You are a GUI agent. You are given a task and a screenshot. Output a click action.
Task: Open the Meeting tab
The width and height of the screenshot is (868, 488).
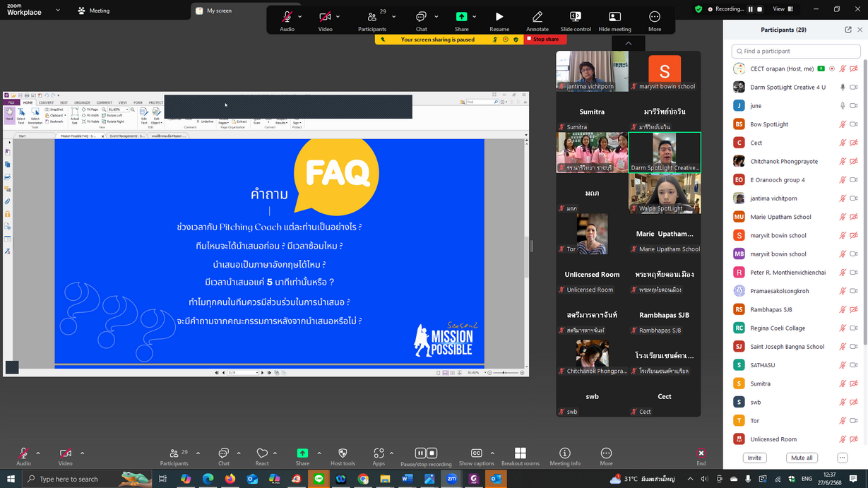(x=94, y=11)
